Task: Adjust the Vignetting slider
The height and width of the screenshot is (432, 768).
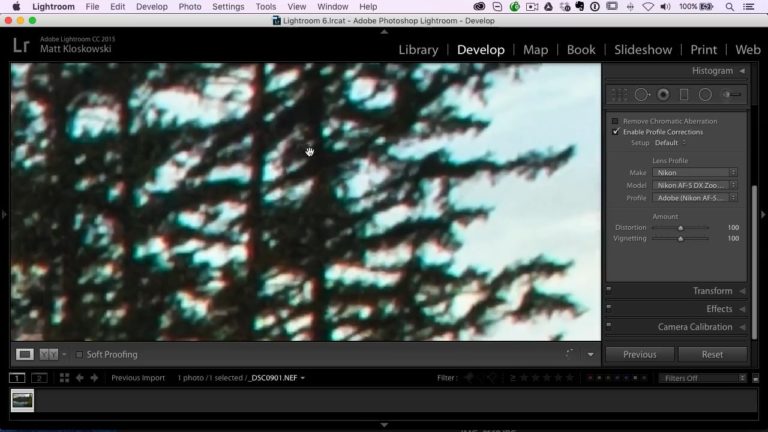Action: click(x=680, y=239)
